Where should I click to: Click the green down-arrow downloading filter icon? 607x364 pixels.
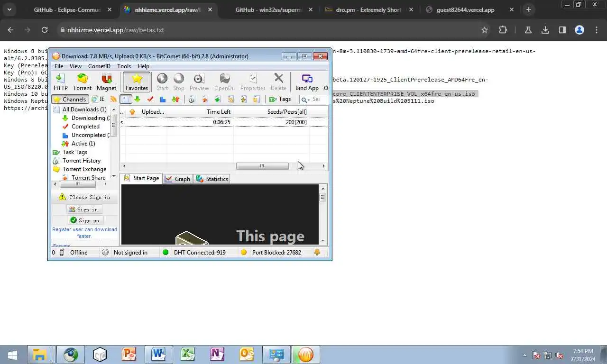[138, 99]
